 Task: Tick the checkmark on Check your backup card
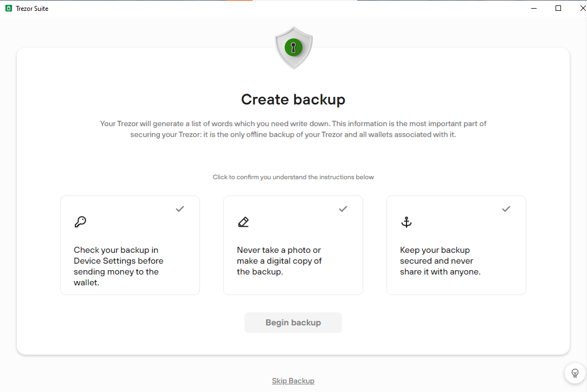pos(180,208)
